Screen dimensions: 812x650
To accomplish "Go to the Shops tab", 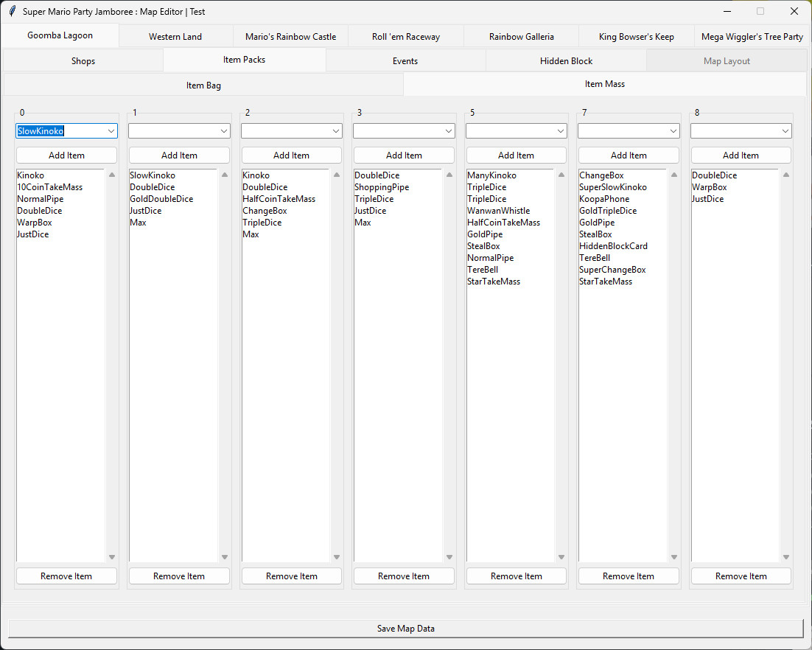I will pyautogui.click(x=83, y=61).
